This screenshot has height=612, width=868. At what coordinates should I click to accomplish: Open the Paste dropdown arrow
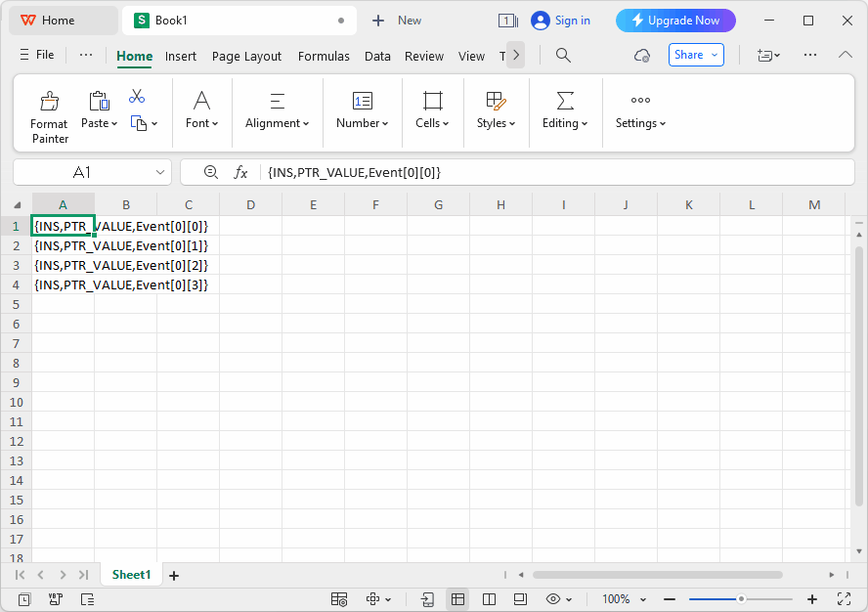coord(114,123)
